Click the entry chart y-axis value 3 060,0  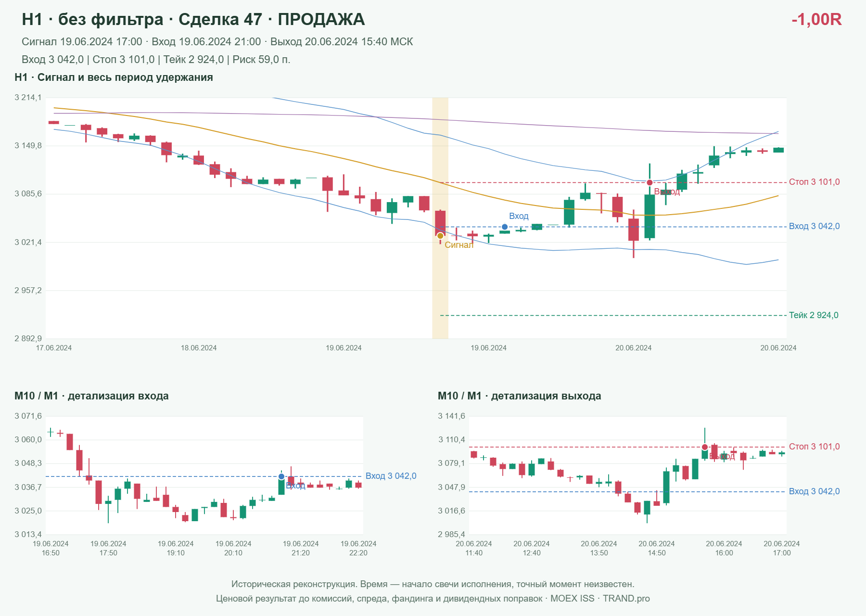click(x=28, y=440)
